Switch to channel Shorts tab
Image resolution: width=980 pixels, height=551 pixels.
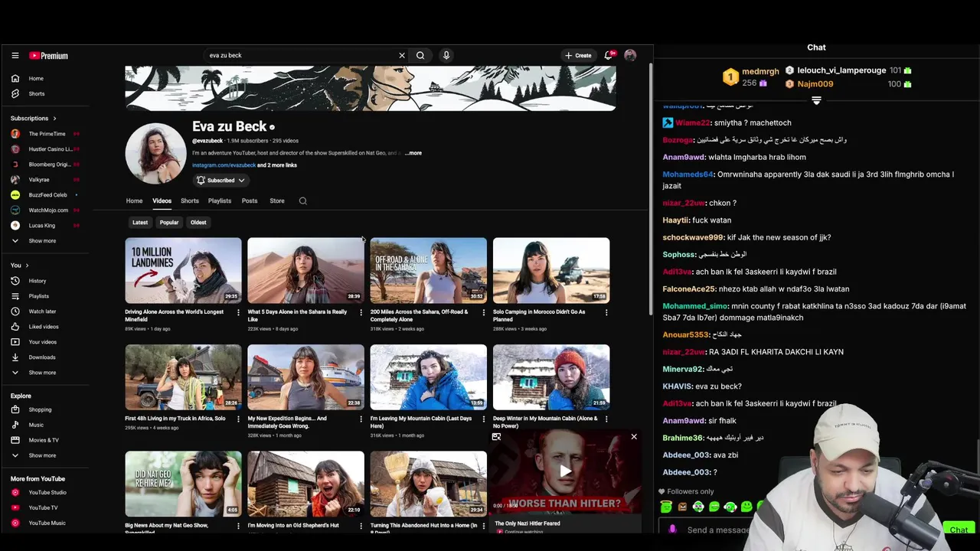[189, 201]
